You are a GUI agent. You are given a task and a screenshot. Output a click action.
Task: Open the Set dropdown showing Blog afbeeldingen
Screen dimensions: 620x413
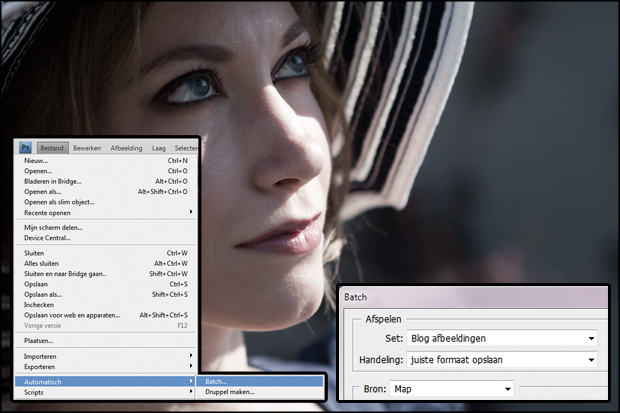[500, 338]
